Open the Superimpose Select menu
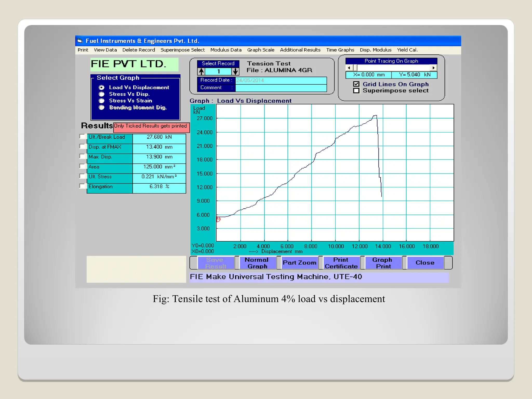532x399 pixels. point(183,50)
